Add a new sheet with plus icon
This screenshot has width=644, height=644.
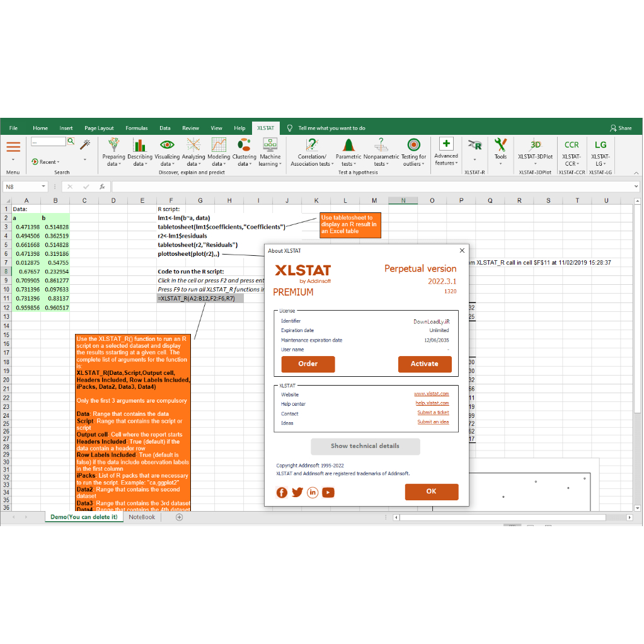pyautogui.click(x=179, y=517)
